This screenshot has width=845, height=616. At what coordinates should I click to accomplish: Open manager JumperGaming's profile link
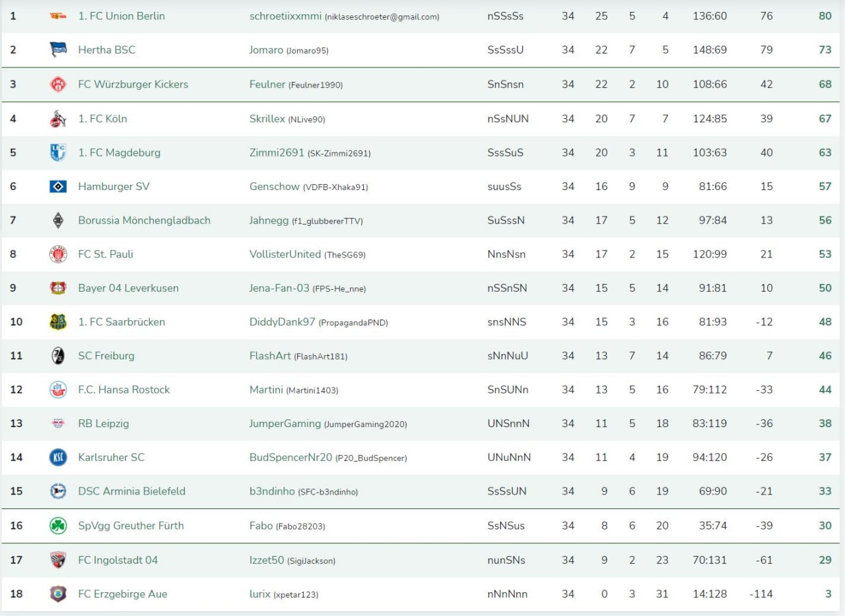(285, 424)
